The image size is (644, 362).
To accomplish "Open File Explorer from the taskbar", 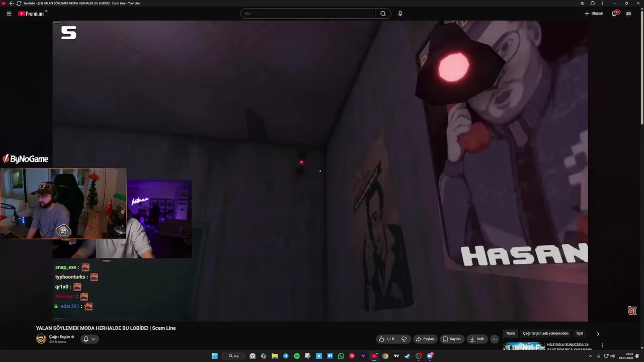I will 275,356.
